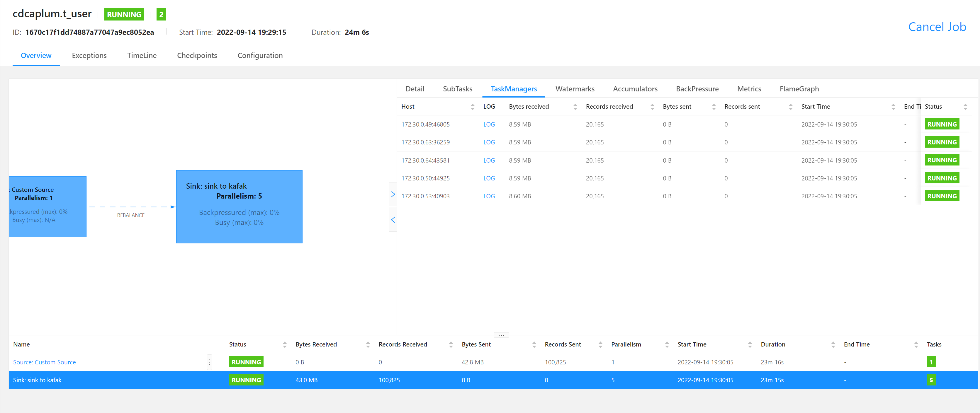This screenshot has height=413, width=980.
Task: Sort vertices by Duration arrows
Action: point(833,344)
